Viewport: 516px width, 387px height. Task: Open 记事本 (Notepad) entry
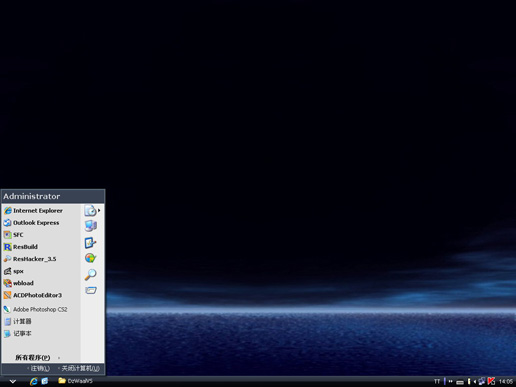pos(41,333)
